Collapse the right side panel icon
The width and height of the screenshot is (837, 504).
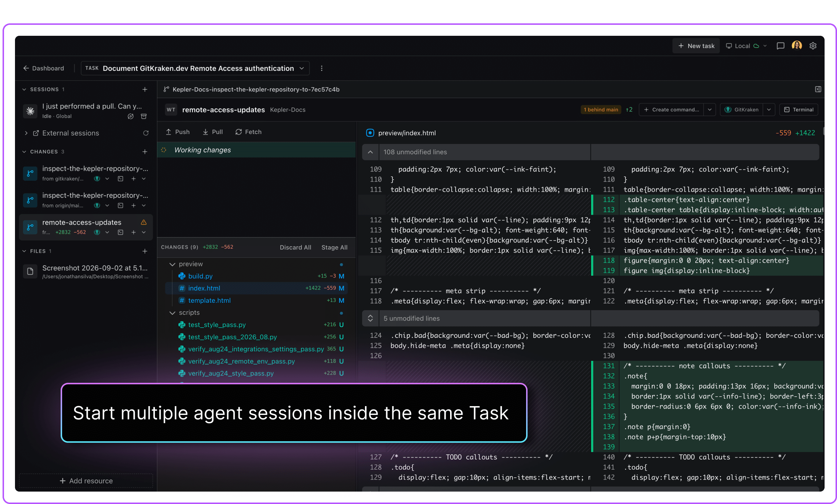click(818, 89)
